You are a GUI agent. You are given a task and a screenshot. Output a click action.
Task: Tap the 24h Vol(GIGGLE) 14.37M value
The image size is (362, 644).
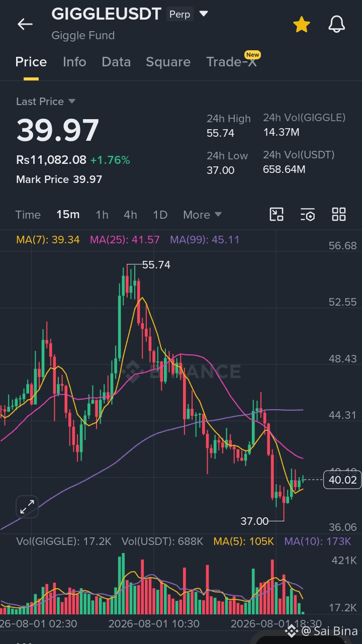tap(281, 132)
